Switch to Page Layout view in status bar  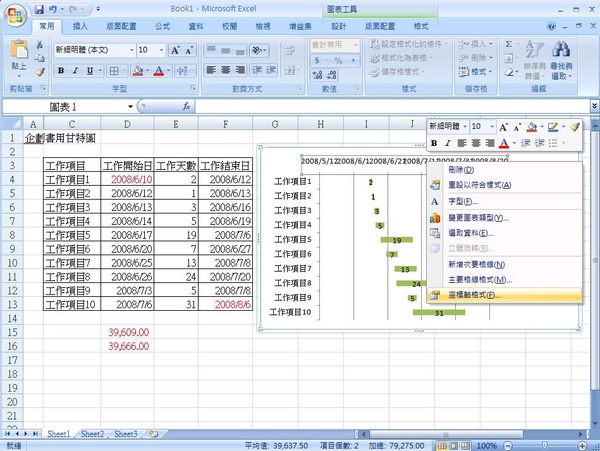(454, 446)
